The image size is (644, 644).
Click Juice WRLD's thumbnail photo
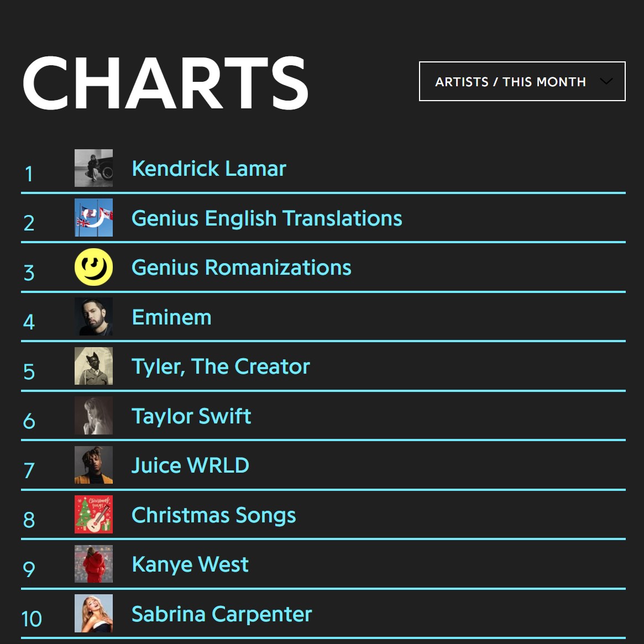point(93,465)
